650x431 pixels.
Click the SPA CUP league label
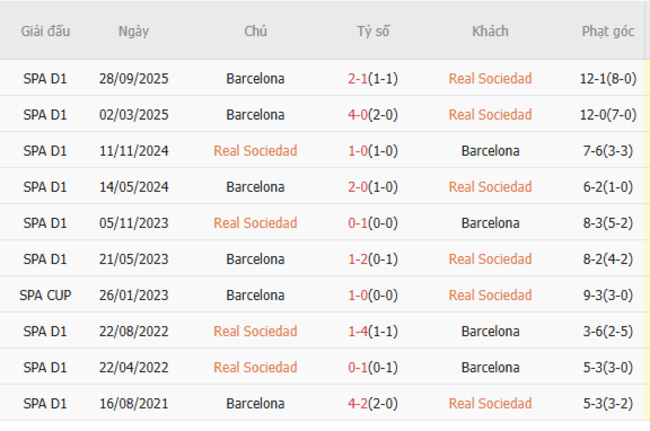(45, 295)
